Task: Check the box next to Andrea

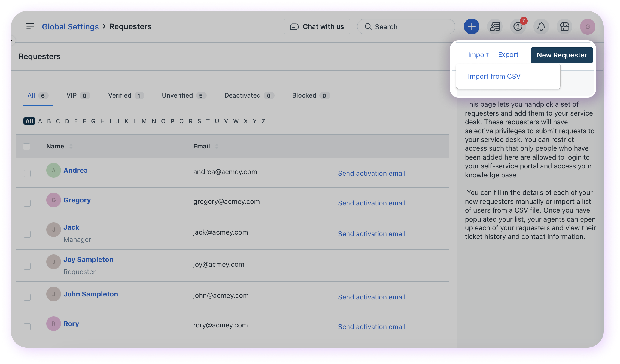Action: 27,173
